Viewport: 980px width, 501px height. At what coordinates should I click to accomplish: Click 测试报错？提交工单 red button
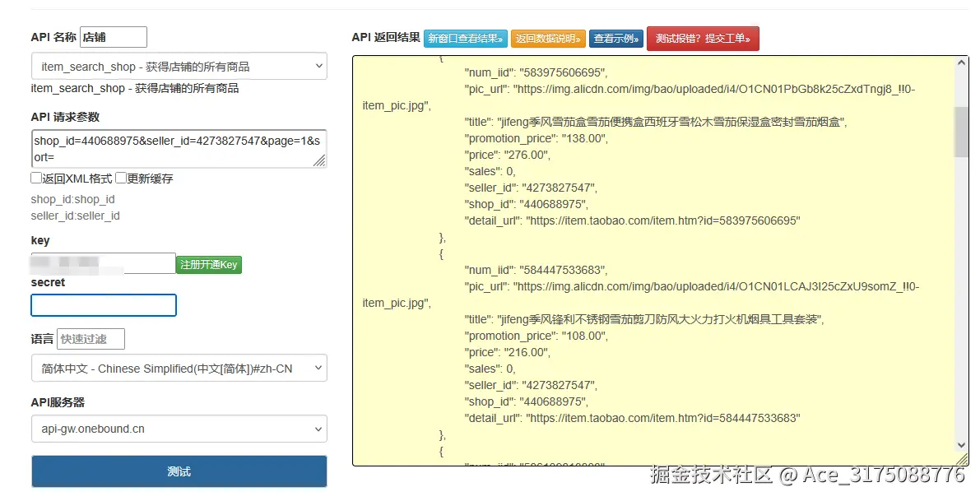tap(704, 39)
